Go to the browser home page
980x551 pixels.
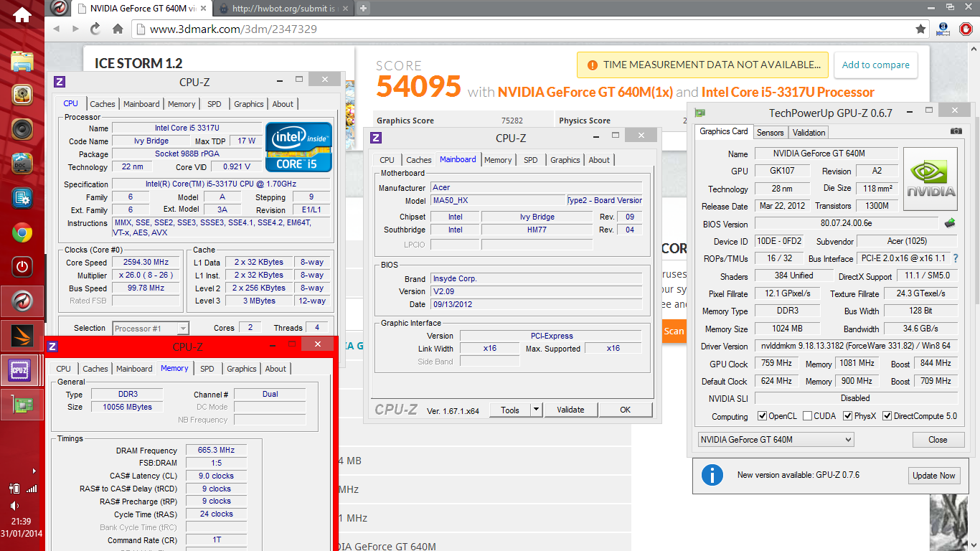[x=118, y=29]
